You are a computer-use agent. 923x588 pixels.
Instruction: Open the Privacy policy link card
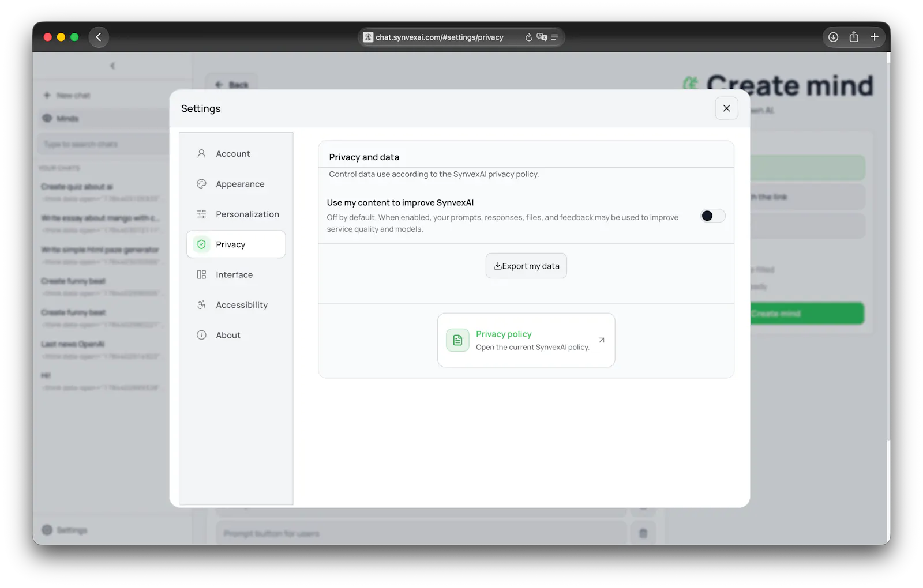[x=526, y=340]
